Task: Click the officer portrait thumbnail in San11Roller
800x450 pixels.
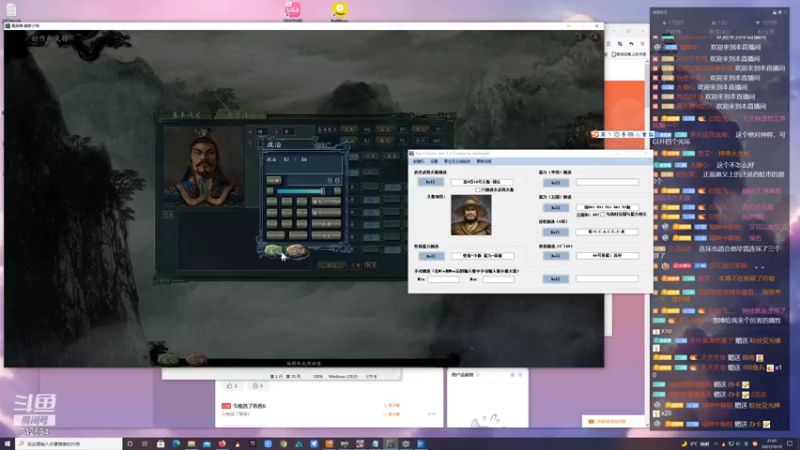Action: pyautogui.click(x=471, y=215)
